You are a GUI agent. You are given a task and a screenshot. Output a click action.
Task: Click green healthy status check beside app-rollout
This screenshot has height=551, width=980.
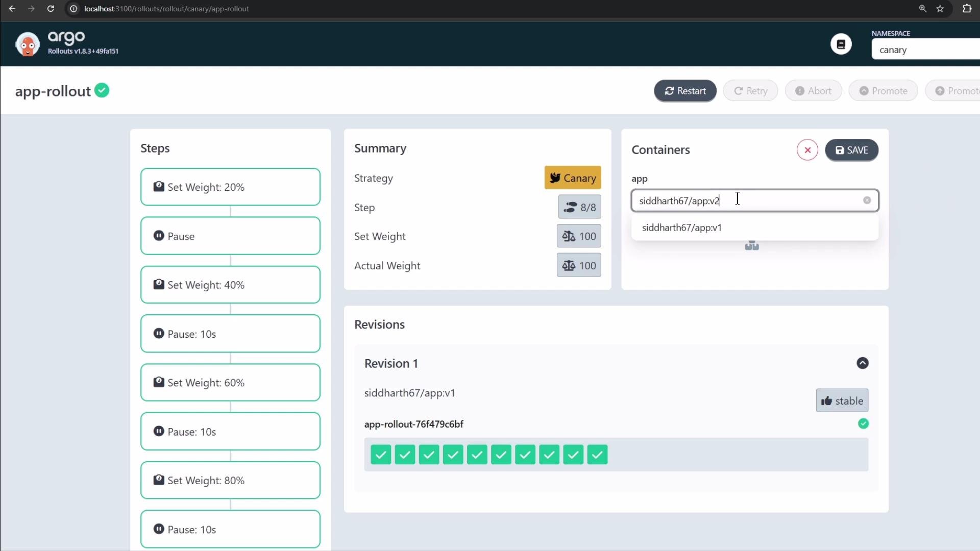coord(102,90)
